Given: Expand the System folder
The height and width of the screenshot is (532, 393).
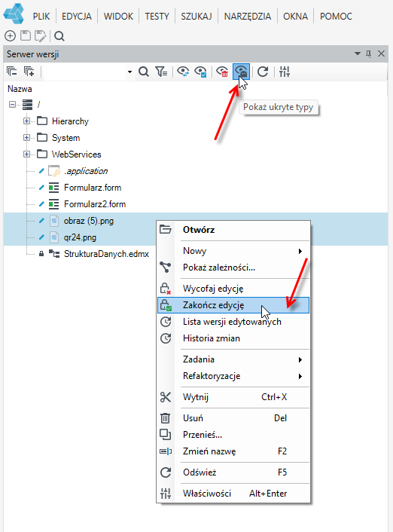Looking at the screenshot, I should click(x=26, y=138).
